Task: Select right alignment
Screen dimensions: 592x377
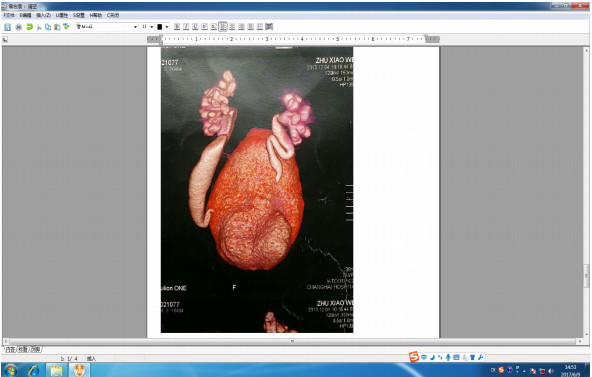Action: pyautogui.click(x=241, y=26)
